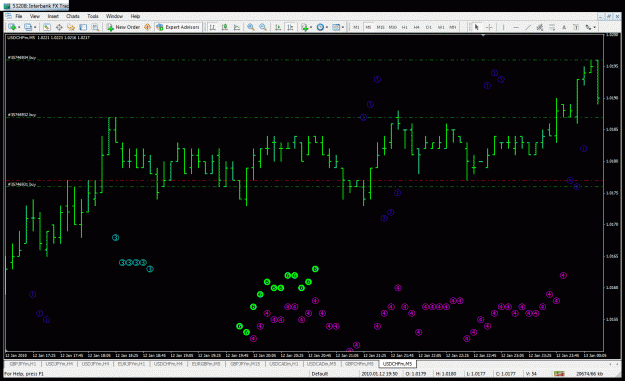625x381 pixels.
Task: Switch to line chart display
Action: pos(237,27)
